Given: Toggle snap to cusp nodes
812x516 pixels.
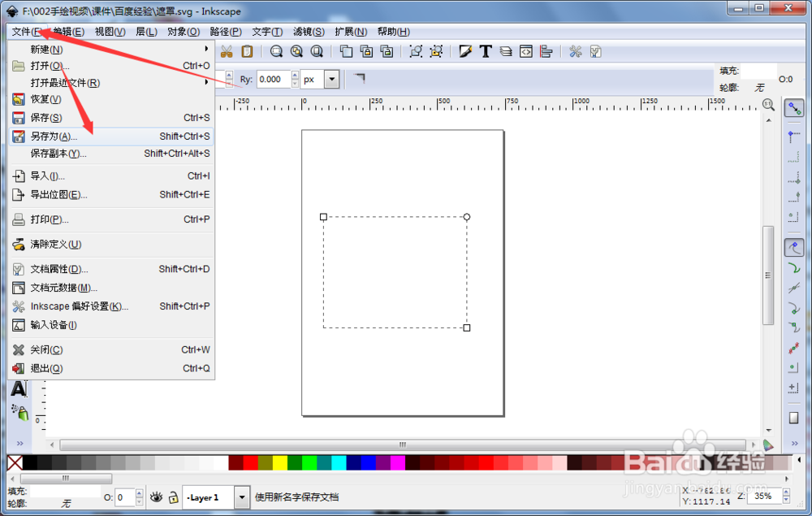Looking at the screenshot, I should pos(794,308).
